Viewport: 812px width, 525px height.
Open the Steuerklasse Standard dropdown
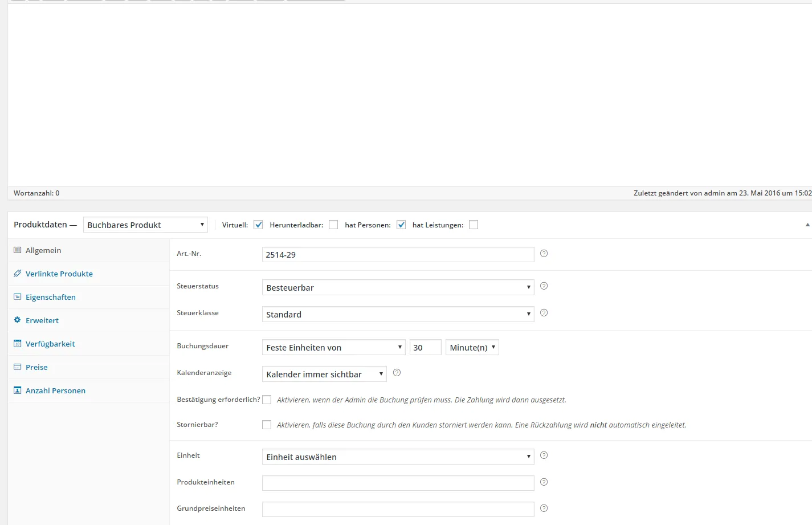(x=398, y=314)
